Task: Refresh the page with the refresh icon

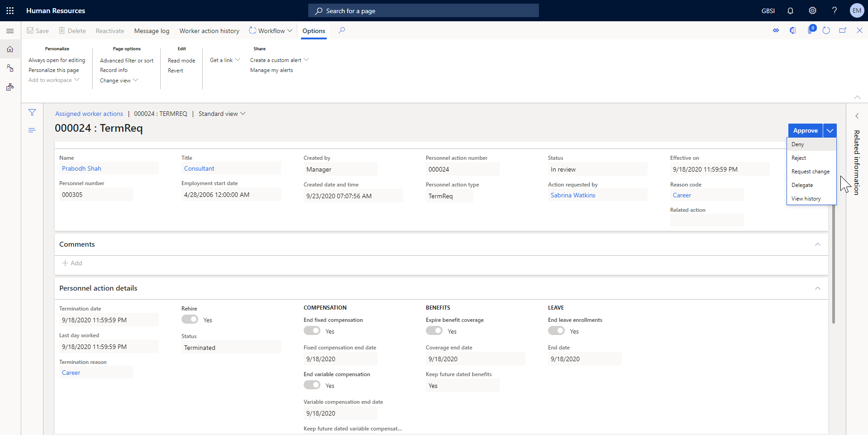Action: click(x=827, y=30)
